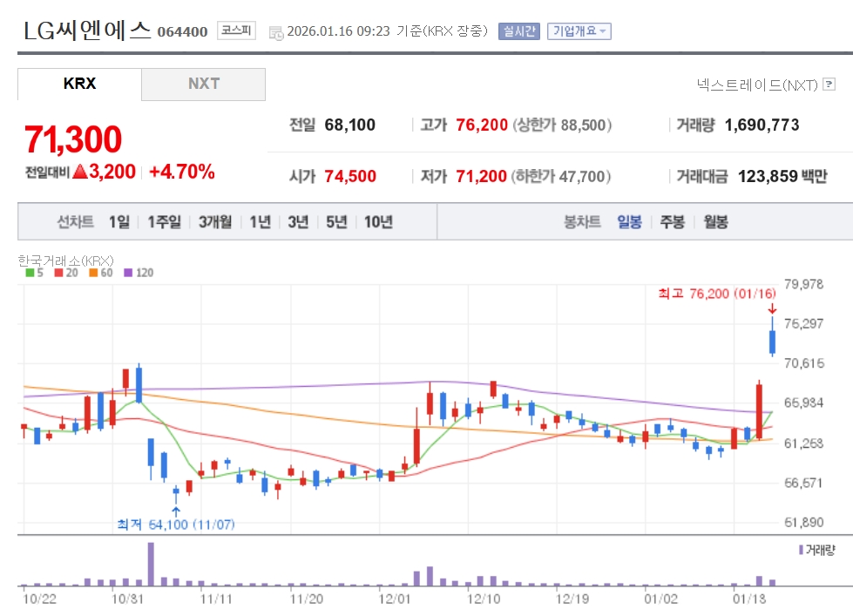The height and width of the screenshot is (616, 853).
Task: Click the calendar clock icon beside the date
Action: pyautogui.click(x=276, y=32)
